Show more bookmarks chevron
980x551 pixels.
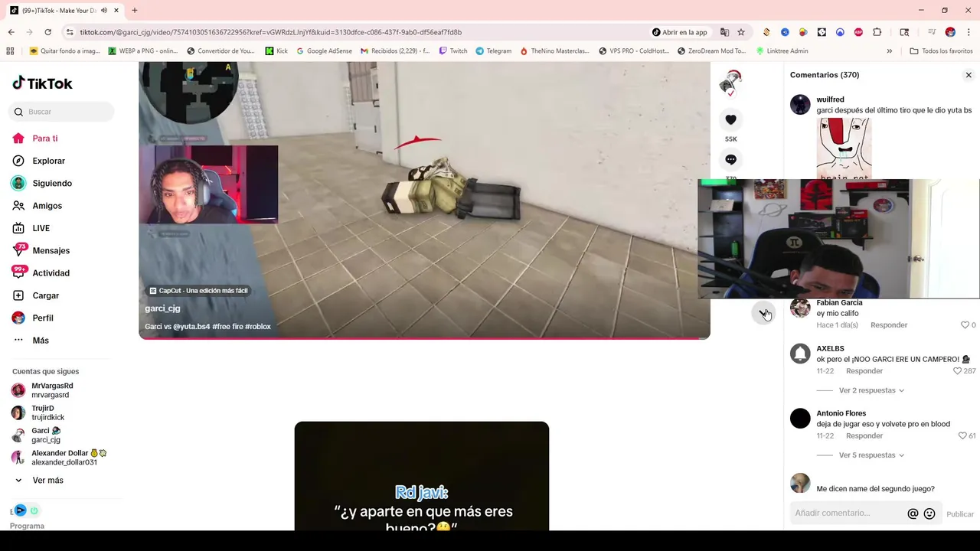pos(889,51)
